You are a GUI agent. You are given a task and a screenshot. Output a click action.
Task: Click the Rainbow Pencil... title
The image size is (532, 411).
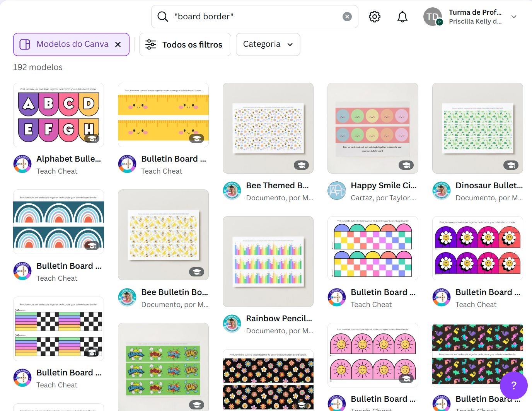click(x=279, y=319)
